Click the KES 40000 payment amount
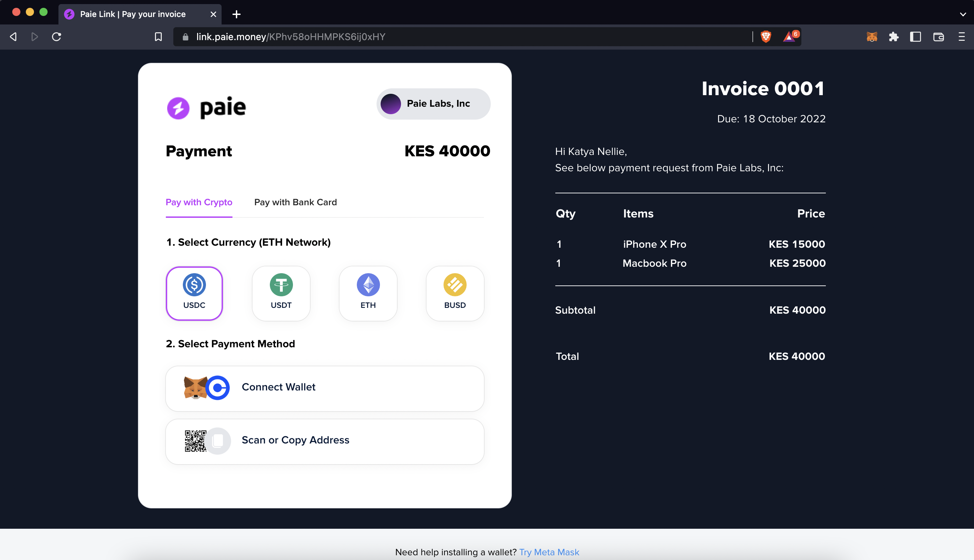Screen dimensions: 974x560 (447, 151)
